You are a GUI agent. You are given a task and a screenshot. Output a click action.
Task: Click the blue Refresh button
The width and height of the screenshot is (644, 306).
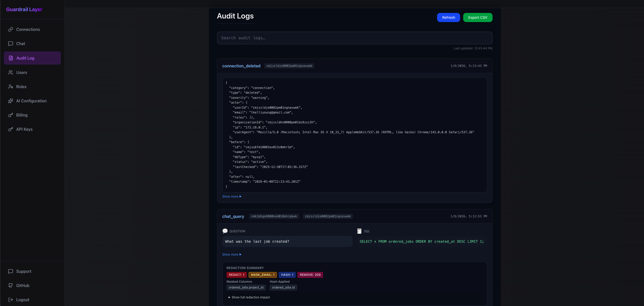click(448, 17)
